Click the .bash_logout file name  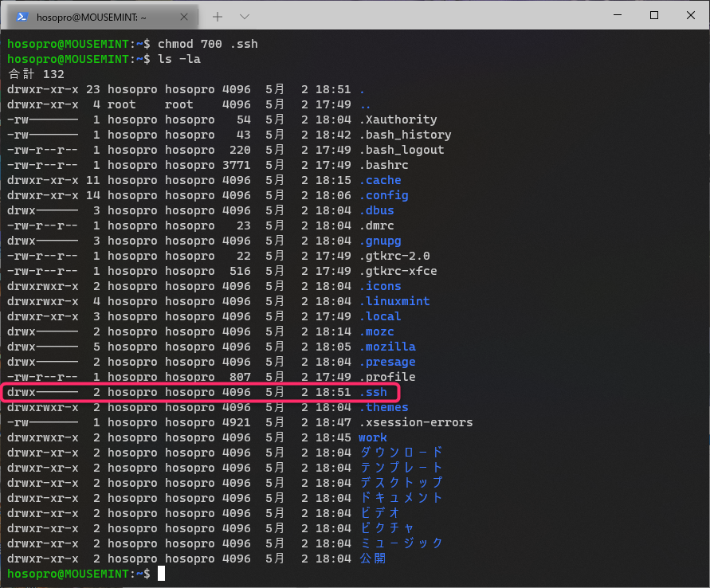[402, 150]
